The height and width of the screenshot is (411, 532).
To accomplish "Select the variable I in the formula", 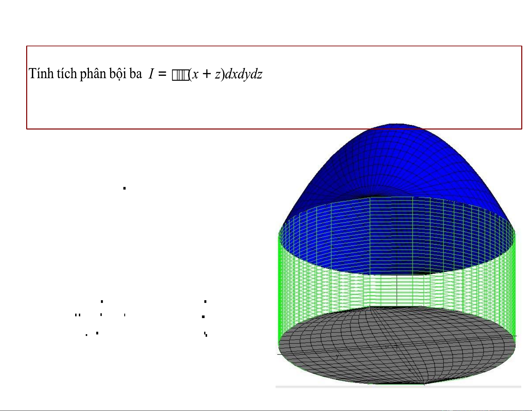I will (x=151, y=74).
